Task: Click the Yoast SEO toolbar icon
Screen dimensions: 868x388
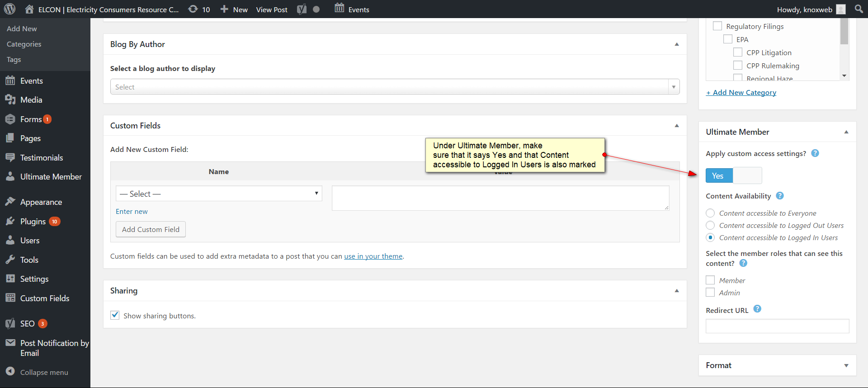Action: 302,9
